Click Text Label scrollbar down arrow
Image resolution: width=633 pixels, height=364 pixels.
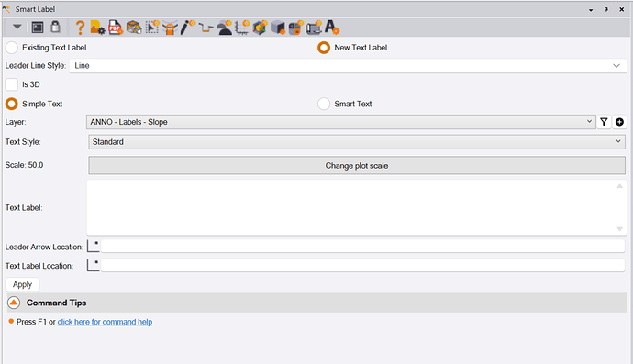click(619, 229)
